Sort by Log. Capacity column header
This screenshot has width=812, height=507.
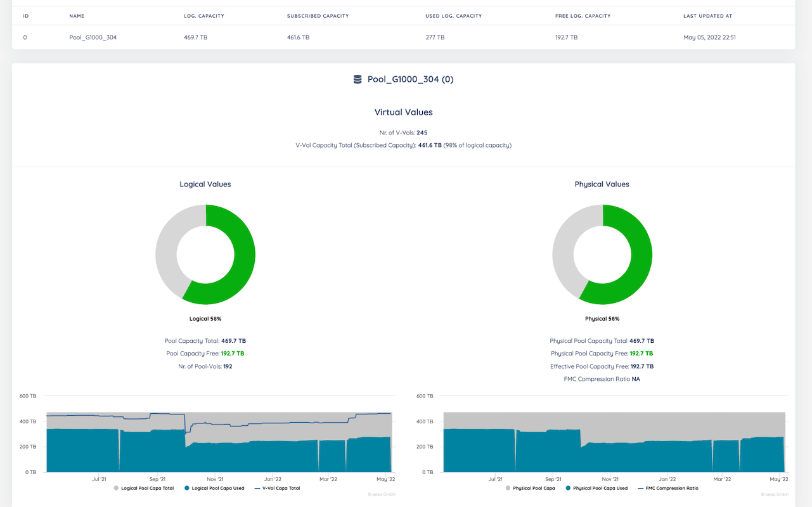coord(203,16)
